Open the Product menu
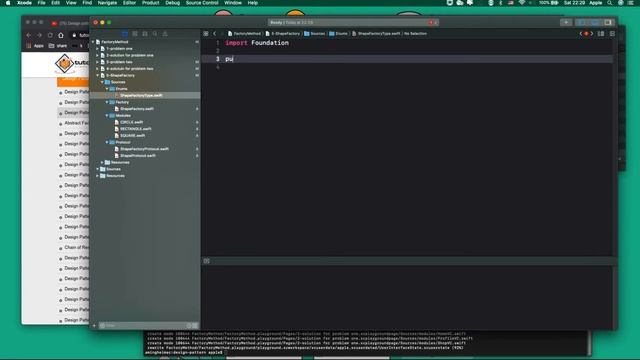 click(151, 3)
